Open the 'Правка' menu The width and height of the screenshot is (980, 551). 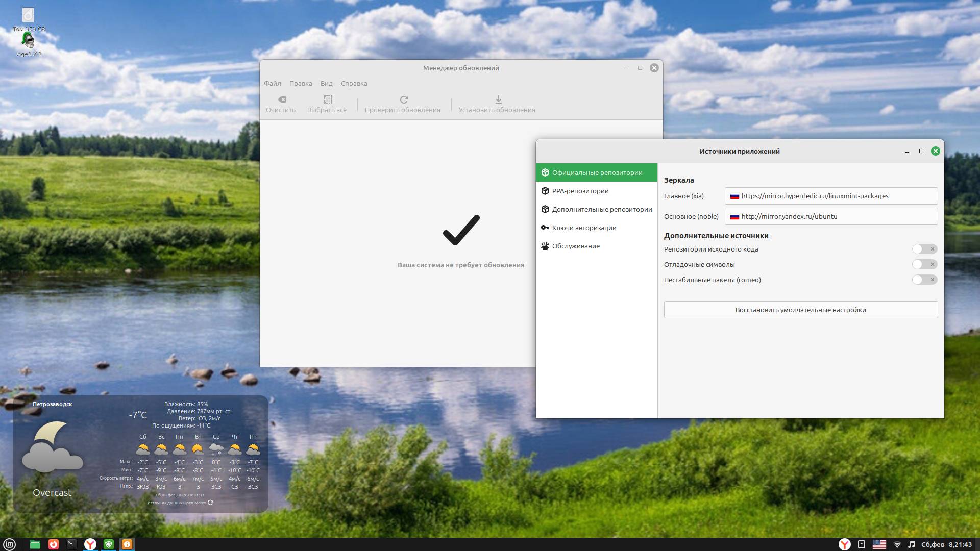point(300,83)
